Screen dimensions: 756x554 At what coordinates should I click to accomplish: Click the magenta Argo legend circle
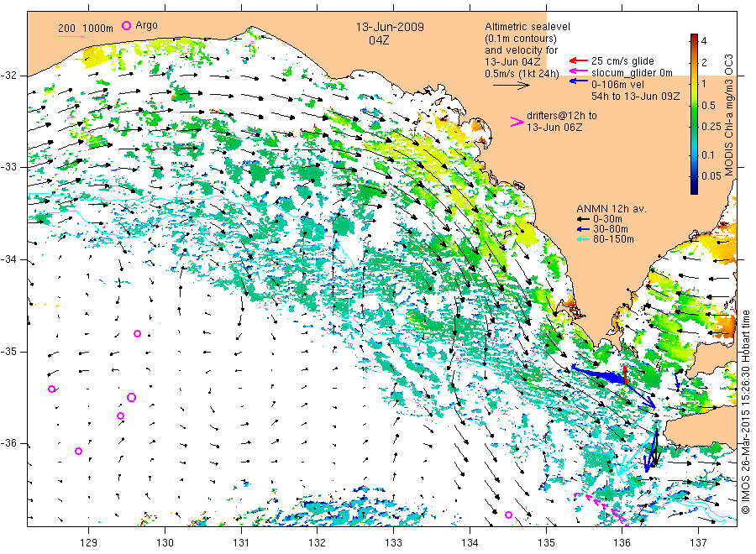(x=126, y=25)
